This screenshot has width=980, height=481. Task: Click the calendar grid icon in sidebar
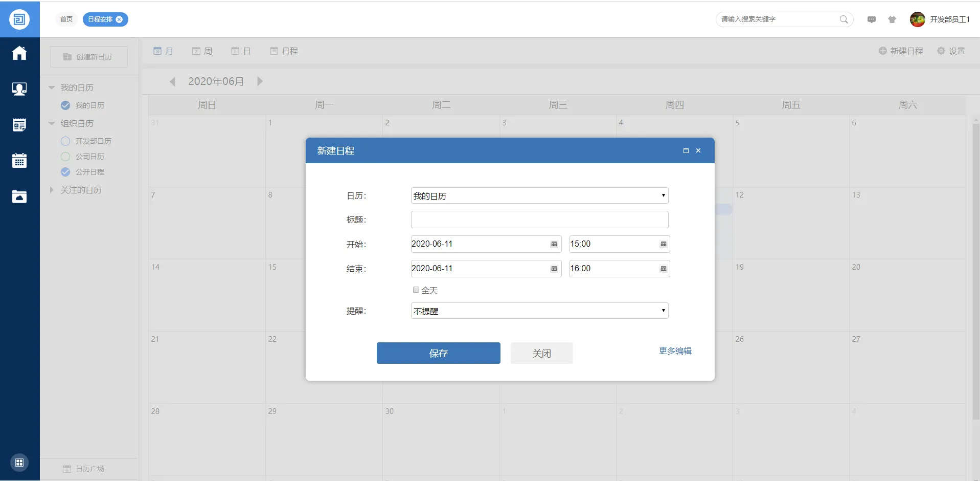[x=19, y=161]
